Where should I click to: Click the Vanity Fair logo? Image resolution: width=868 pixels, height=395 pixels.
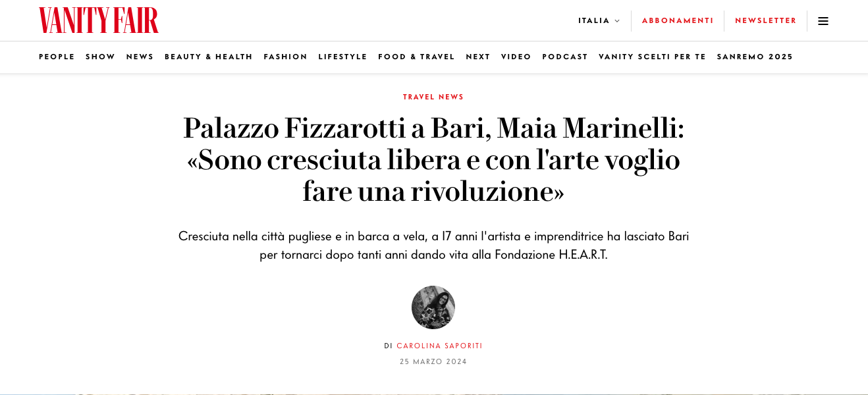(x=99, y=20)
